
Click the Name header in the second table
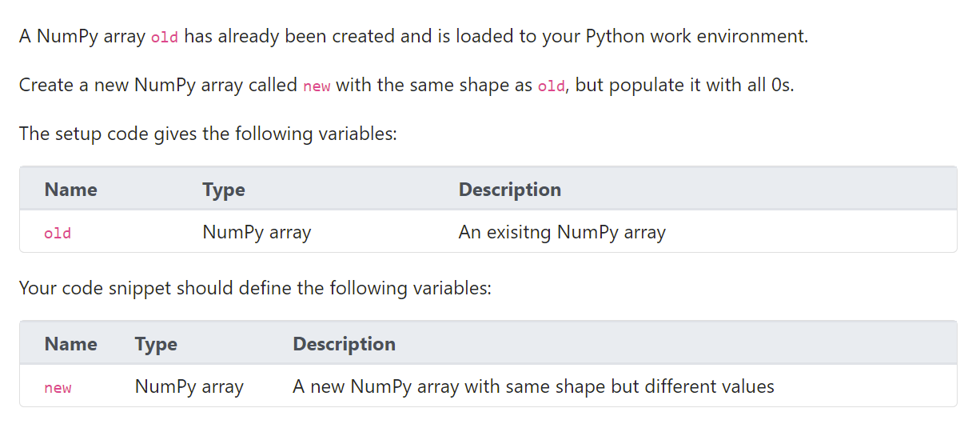(70, 344)
